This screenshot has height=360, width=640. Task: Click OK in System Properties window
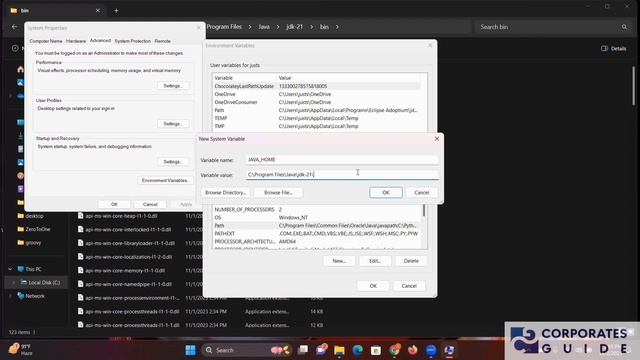point(114,204)
